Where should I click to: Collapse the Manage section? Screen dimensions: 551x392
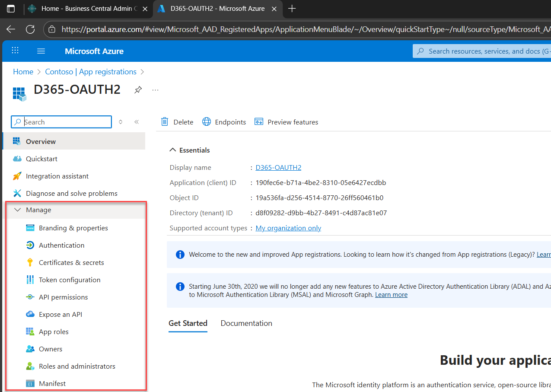click(x=17, y=210)
